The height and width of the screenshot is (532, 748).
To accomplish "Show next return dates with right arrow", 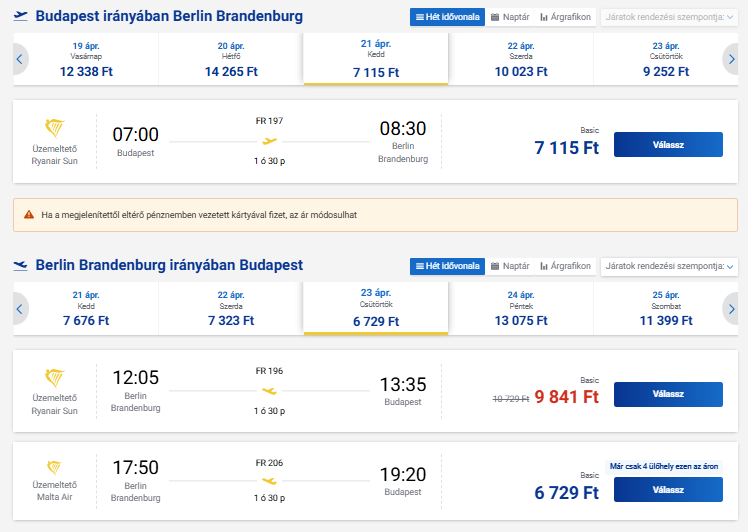I will pos(731,308).
